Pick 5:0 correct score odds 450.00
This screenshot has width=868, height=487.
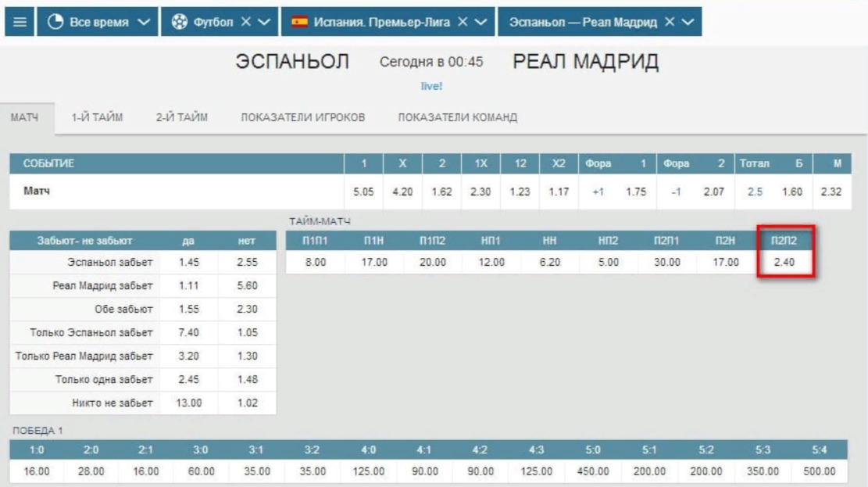(593, 471)
